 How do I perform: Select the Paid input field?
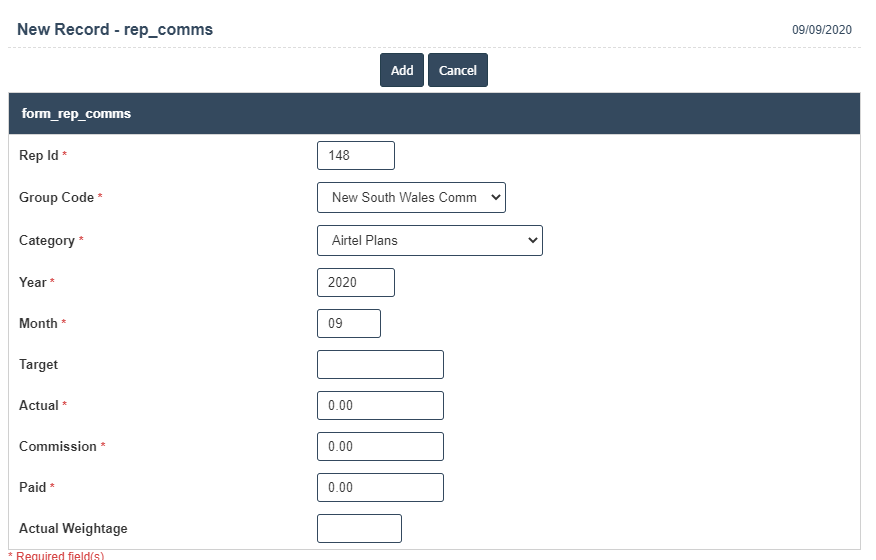point(380,488)
